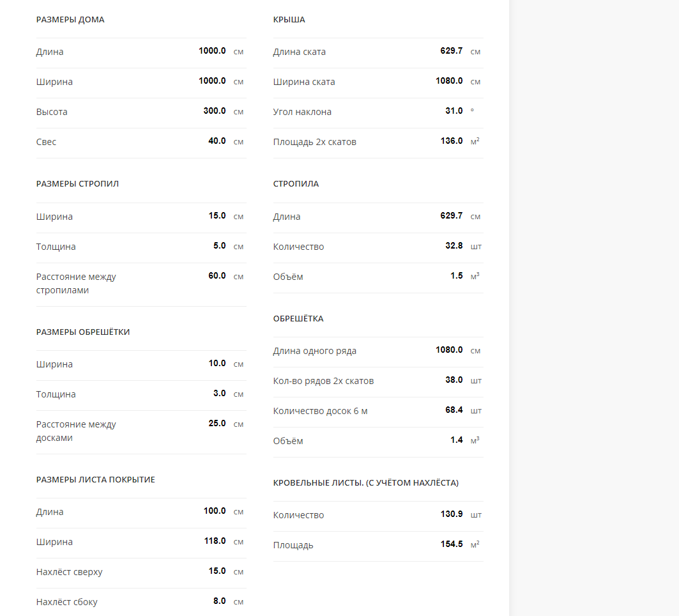Viewport: 679px width, 616px height.
Task: Click the two-slope area result 136.0
Action: [452, 141]
